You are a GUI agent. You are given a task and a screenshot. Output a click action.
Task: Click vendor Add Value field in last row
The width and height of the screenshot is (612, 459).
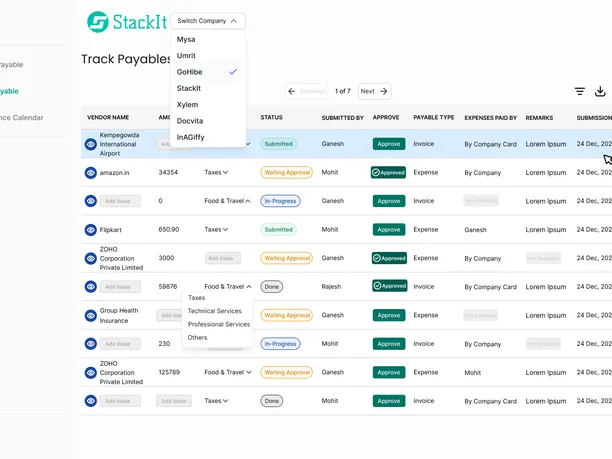pos(120,401)
